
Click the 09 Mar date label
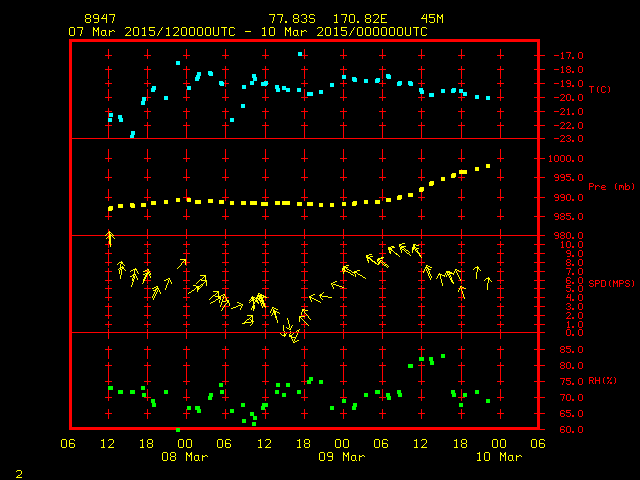pyautogui.click(x=341, y=456)
